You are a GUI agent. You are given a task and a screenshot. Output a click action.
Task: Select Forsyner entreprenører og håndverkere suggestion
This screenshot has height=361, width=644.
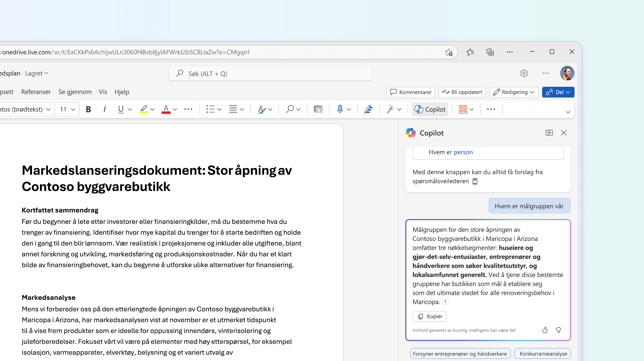[x=460, y=354]
